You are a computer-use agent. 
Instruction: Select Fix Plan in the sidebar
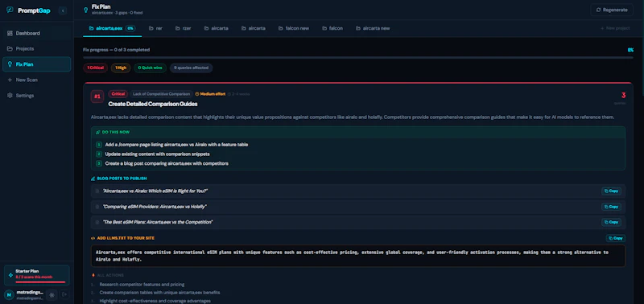click(x=37, y=64)
